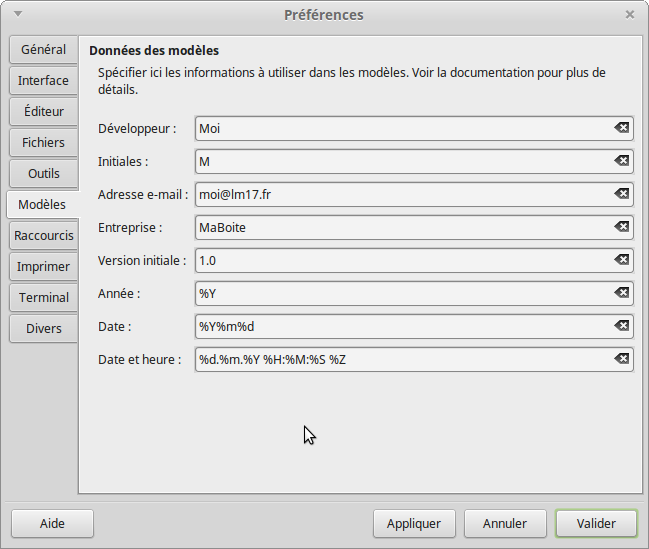Open the Terminal settings tab
The width and height of the screenshot is (649, 549).
43,297
